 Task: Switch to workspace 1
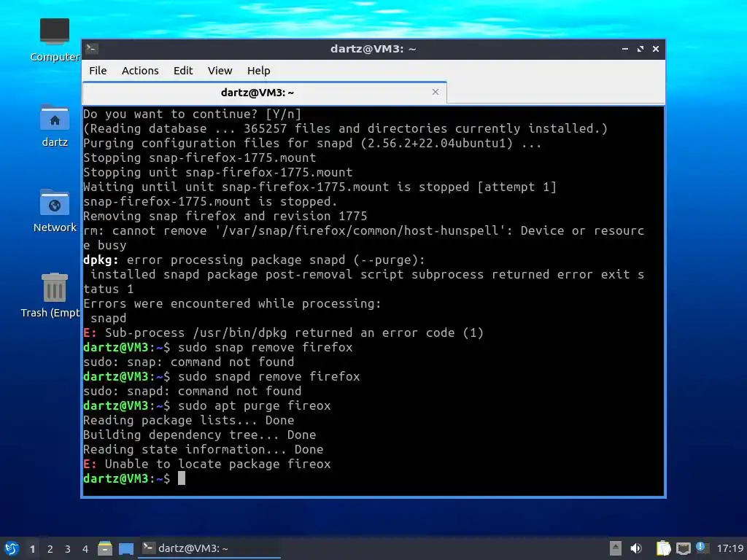[32, 549]
